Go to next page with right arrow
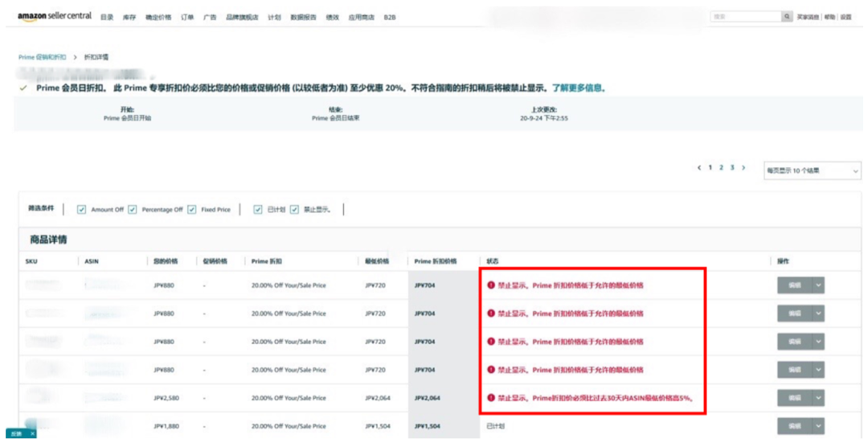Image resolution: width=868 pixels, height=447 pixels. click(743, 167)
